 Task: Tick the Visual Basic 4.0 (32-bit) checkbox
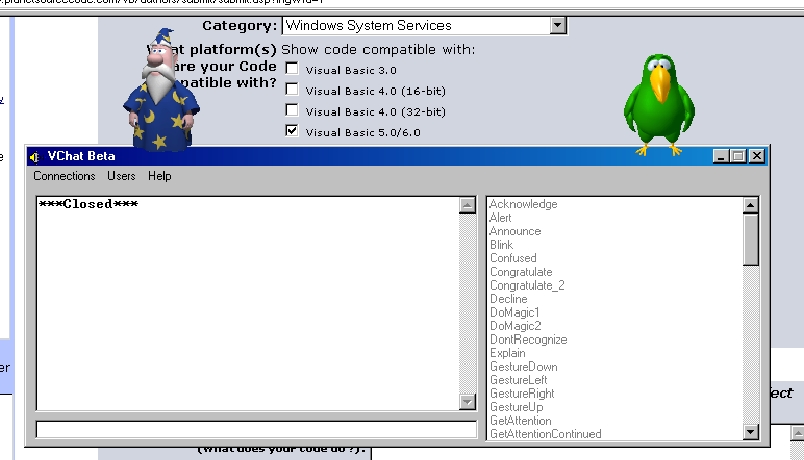pyautogui.click(x=292, y=110)
